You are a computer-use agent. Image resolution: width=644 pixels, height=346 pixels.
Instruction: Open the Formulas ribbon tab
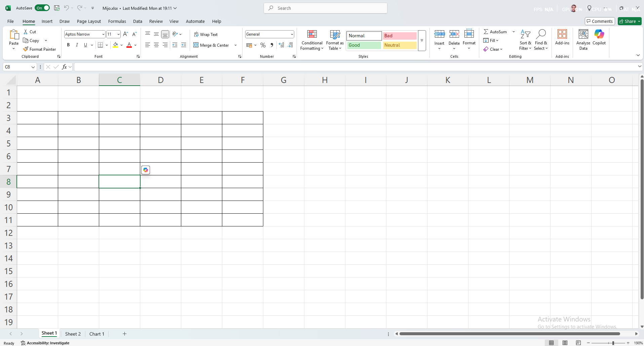117,21
